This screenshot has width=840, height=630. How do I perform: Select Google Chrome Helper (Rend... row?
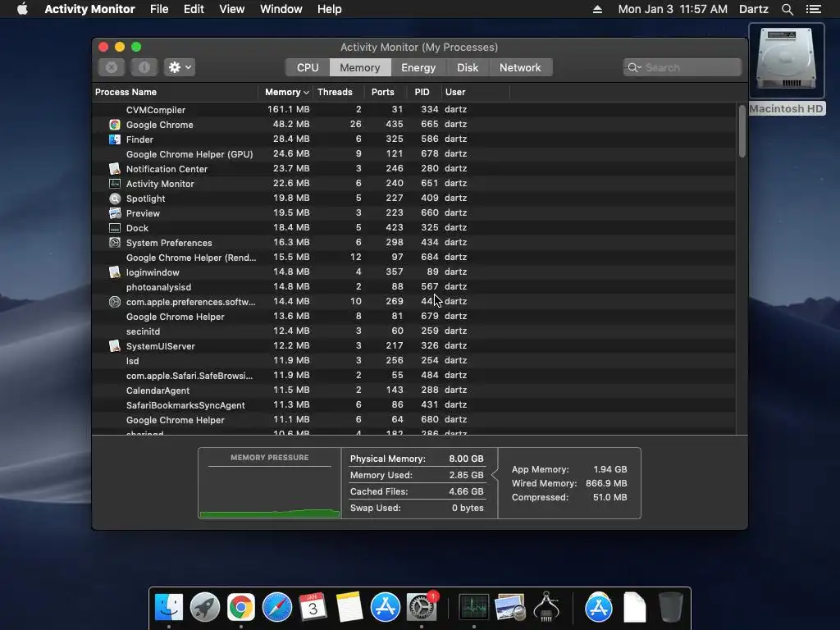[x=414, y=257]
